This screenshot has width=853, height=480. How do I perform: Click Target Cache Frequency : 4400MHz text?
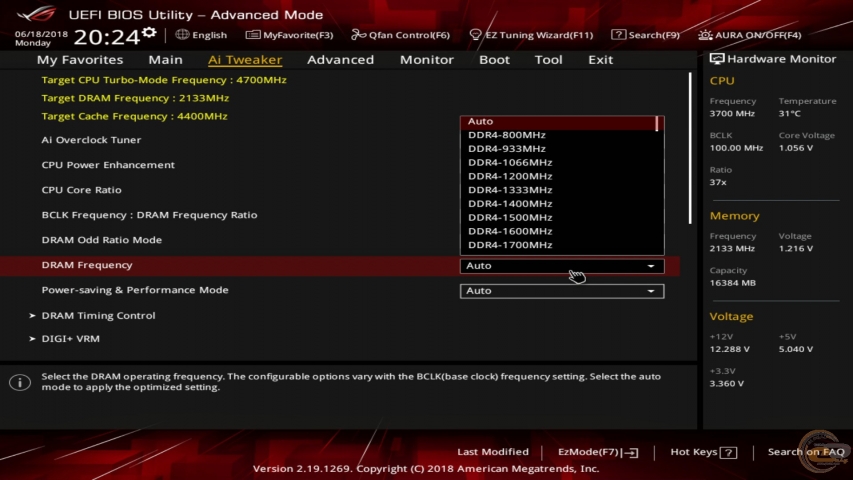(x=134, y=116)
